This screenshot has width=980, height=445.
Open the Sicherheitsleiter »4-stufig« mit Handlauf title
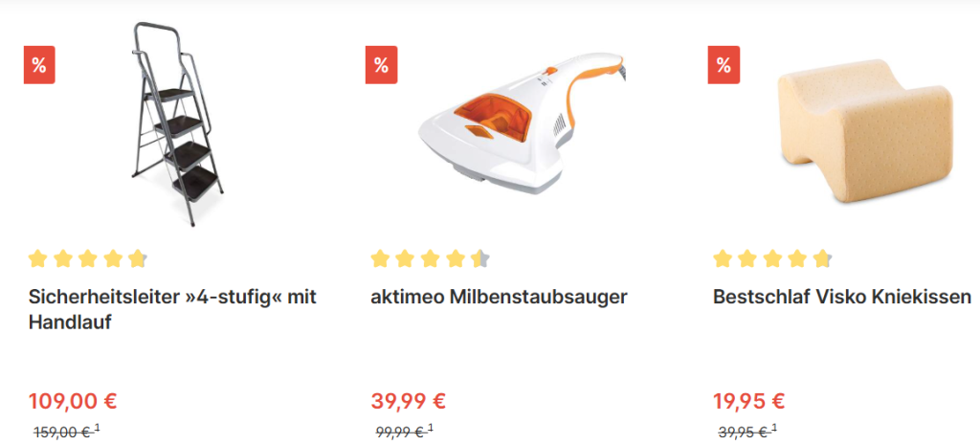tap(172, 310)
